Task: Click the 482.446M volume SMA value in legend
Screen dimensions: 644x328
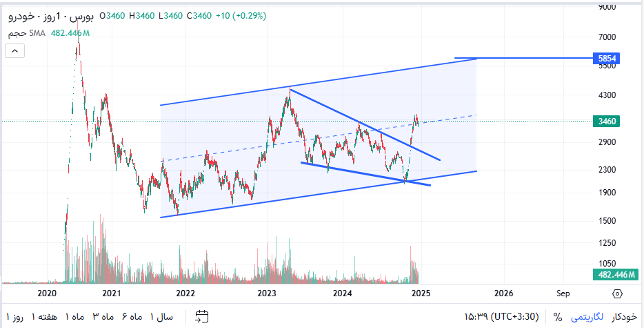Action: (70, 33)
